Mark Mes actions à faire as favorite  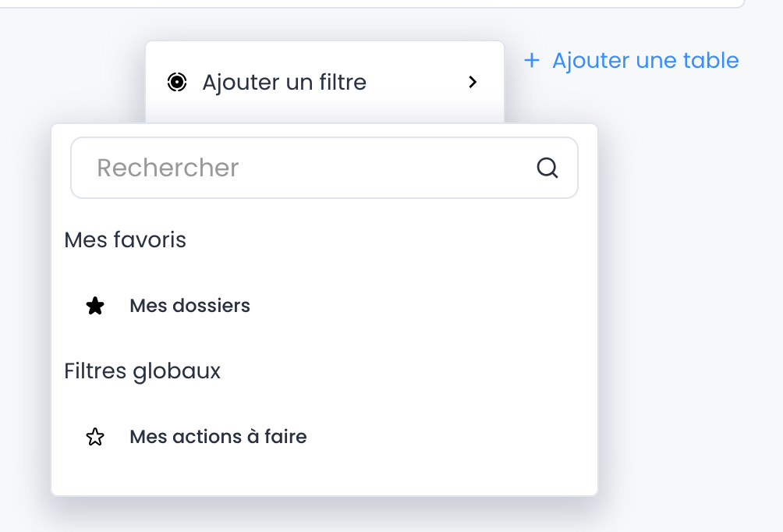tap(95, 437)
